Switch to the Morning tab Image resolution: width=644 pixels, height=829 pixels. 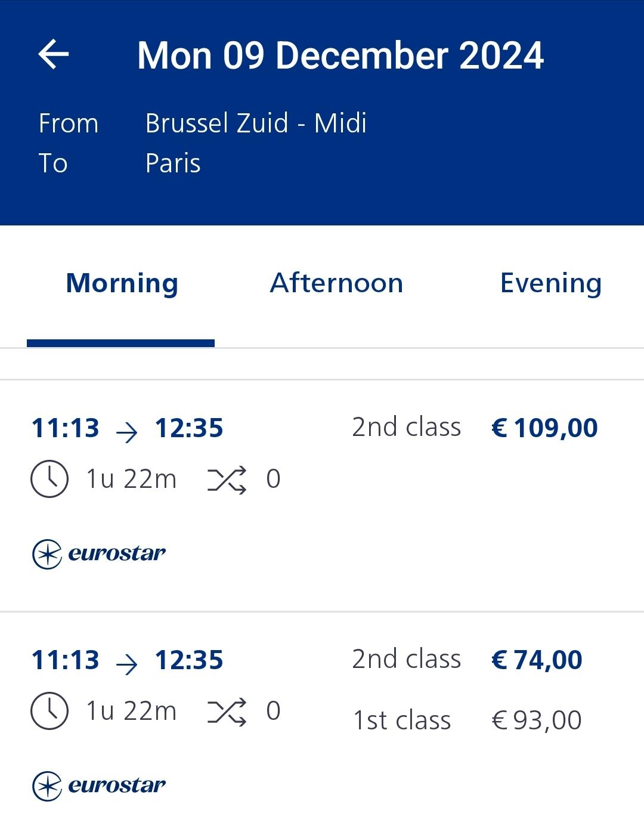coord(122,283)
